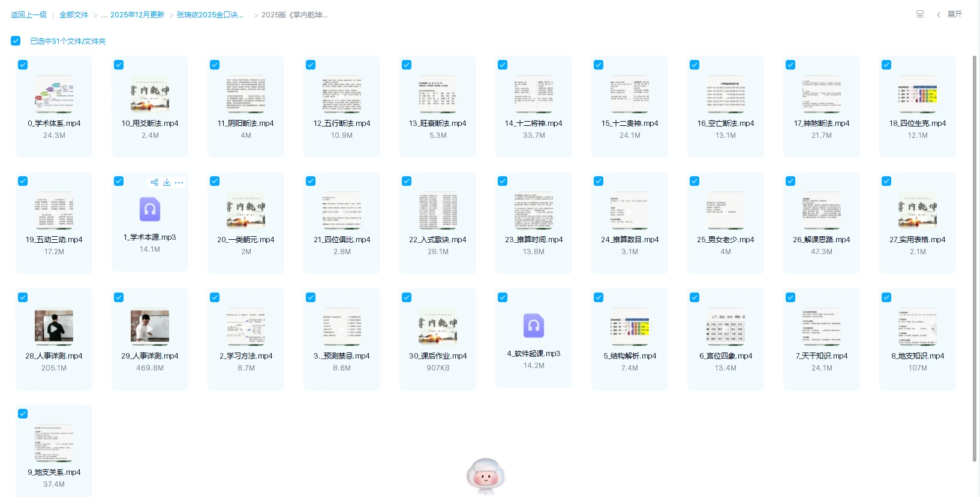The width and height of the screenshot is (980, 497).
Task: Toggle the select-all checkbox for 31 files
Action: click(x=16, y=41)
